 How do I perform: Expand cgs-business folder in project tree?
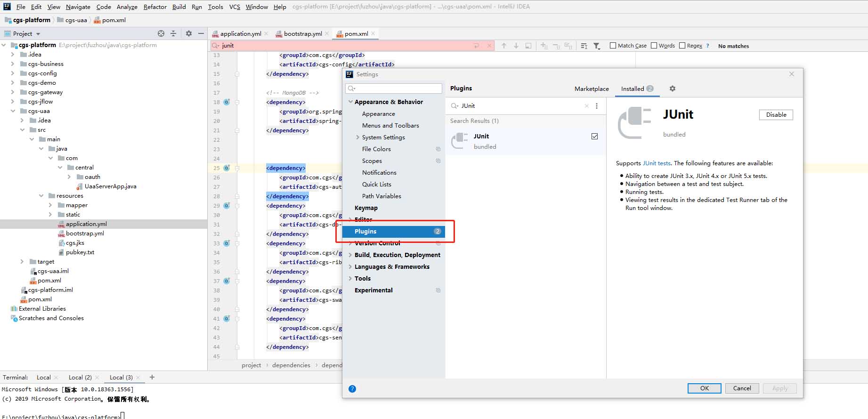coord(13,64)
